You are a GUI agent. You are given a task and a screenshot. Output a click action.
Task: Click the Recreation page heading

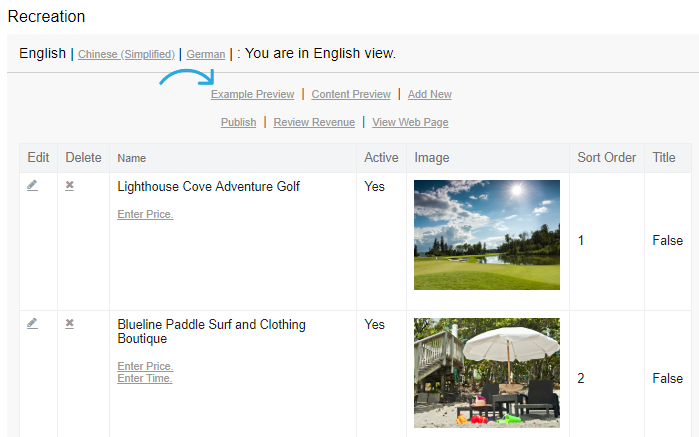coord(46,16)
